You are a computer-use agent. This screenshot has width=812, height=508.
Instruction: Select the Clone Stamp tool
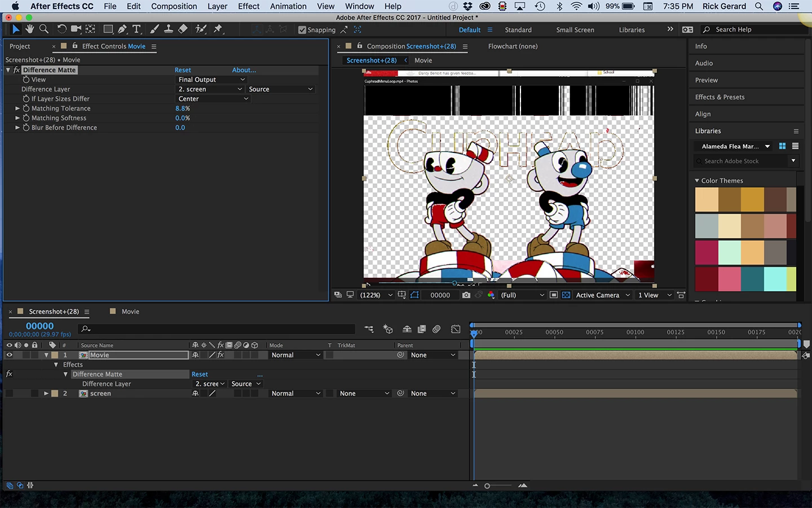pyautogui.click(x=168, y=29)
